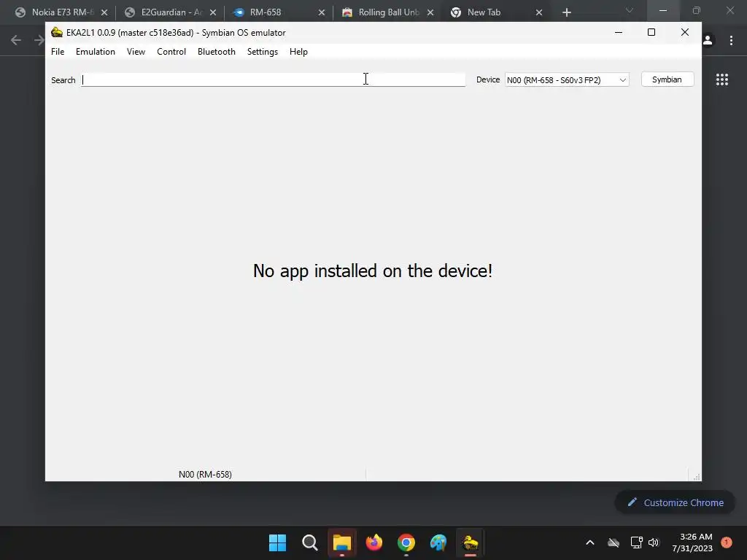The width and height of the screenshot is (747, 560).
Task: Open the Bluetooth menu
Action: (x=216, y=52)
